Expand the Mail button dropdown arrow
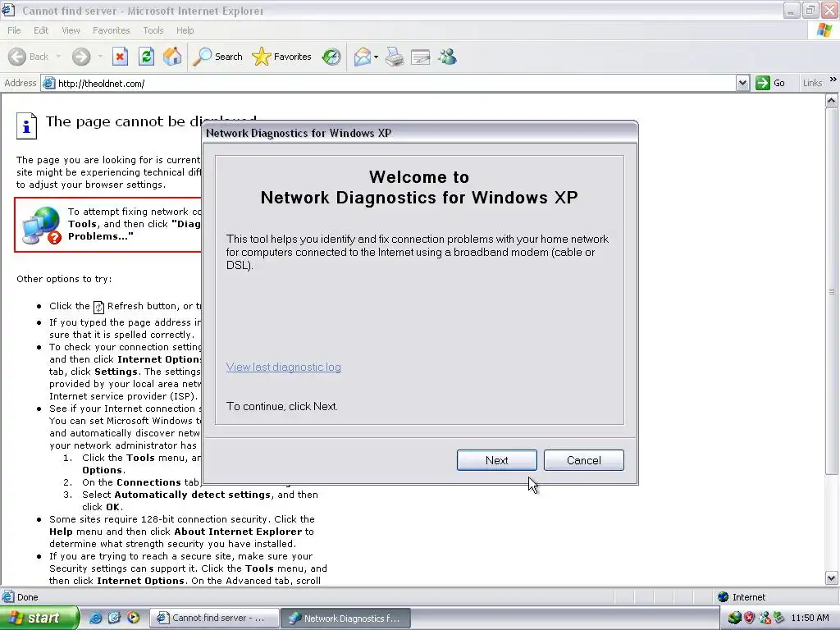This screenshot has width=840, height=630. [376, 57]
